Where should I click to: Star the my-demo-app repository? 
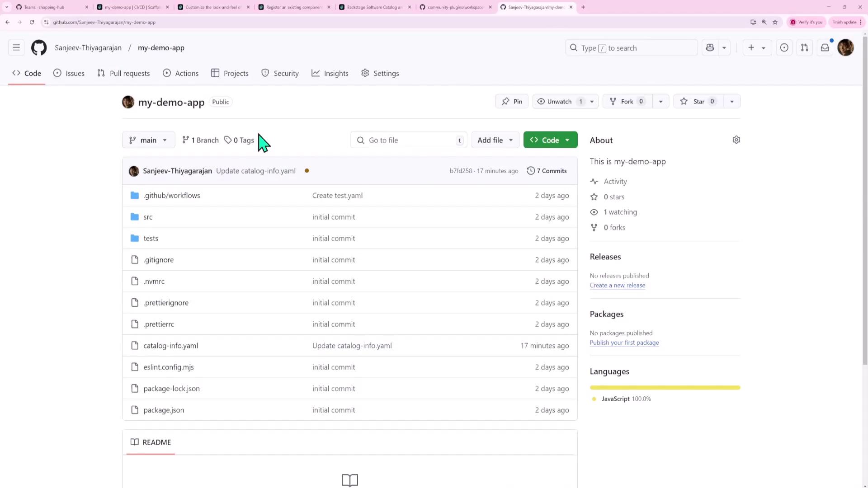(698, 102)
